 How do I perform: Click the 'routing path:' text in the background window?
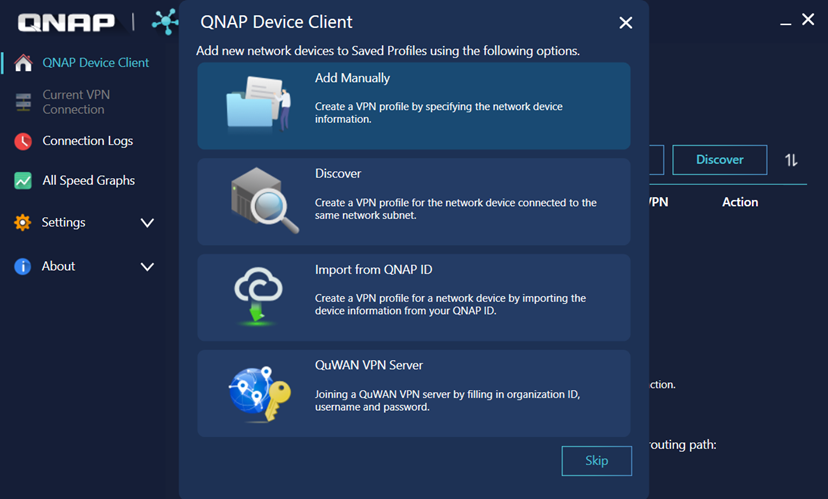click(x=682, y=445)
